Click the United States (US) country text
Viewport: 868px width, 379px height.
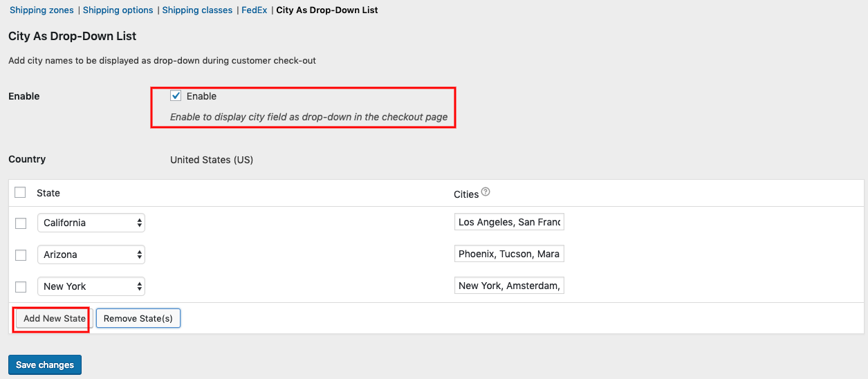(212, 160)
